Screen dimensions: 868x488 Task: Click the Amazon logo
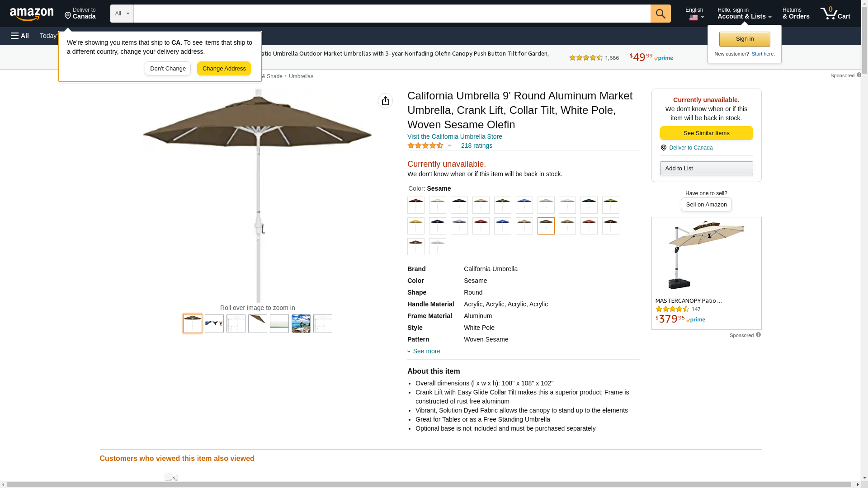coord(32,14)
